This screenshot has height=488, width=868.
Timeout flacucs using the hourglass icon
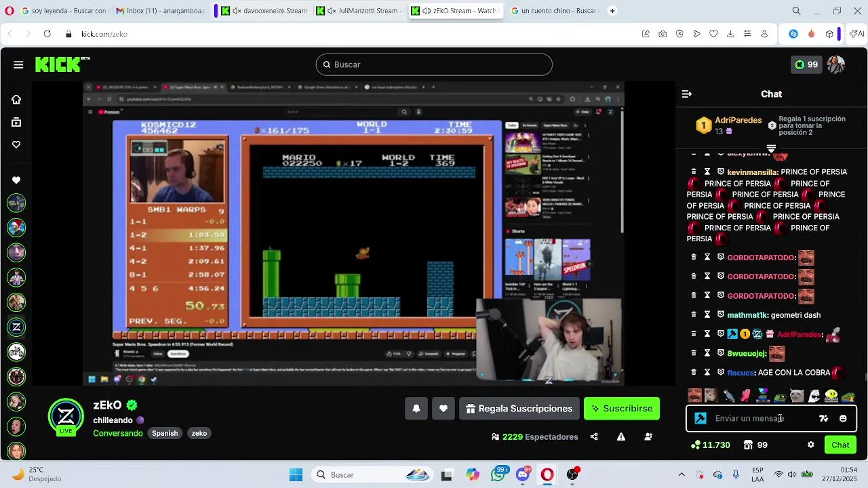707,373
